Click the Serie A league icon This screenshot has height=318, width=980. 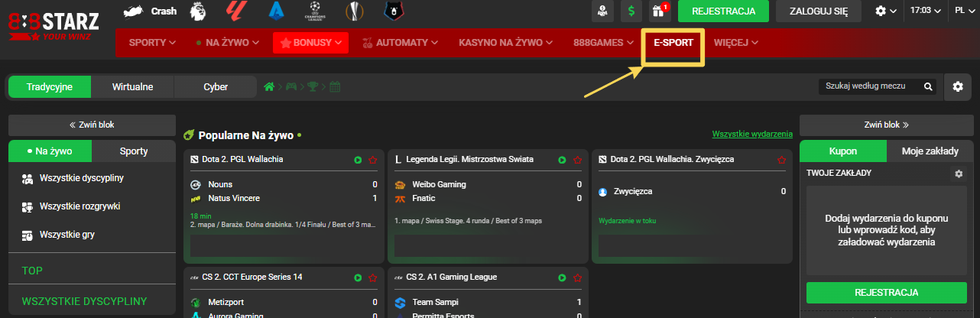[275, 11]
